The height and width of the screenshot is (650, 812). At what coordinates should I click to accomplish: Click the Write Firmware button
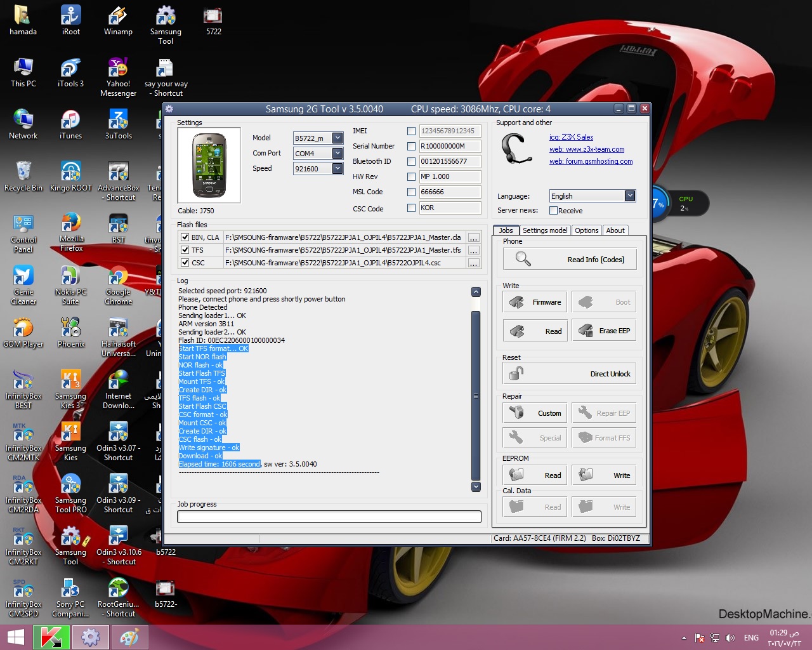pyautogui.click(x=535, y=302)
